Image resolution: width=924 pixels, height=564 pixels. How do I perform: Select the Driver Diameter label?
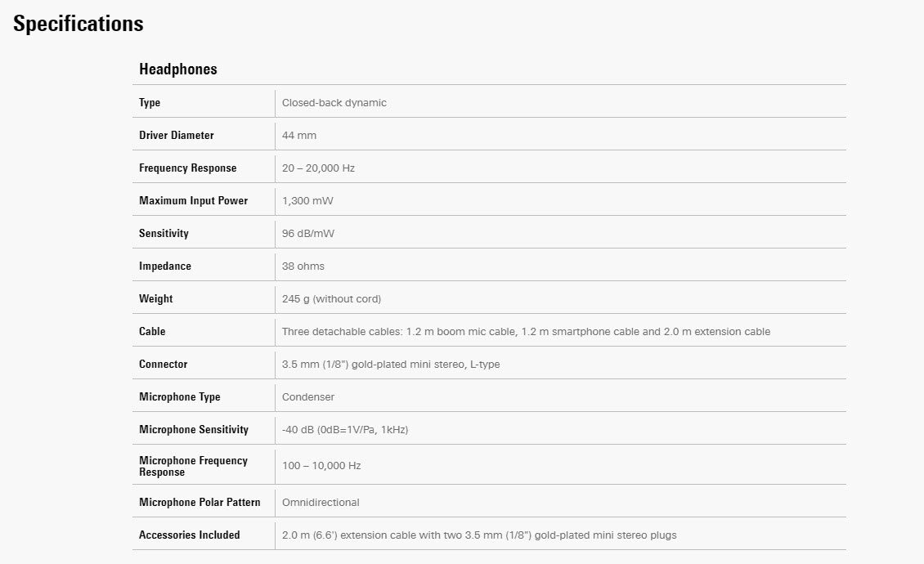point(176,136)
